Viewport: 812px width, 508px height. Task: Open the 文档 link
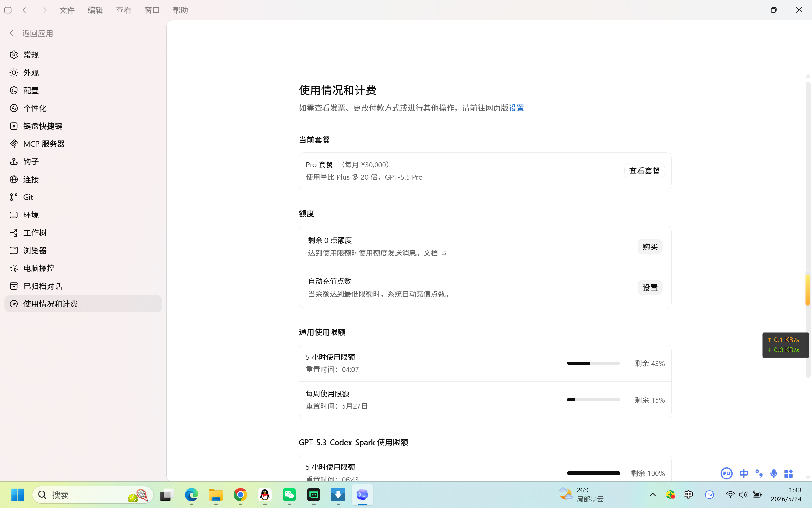tap(435, 253)
